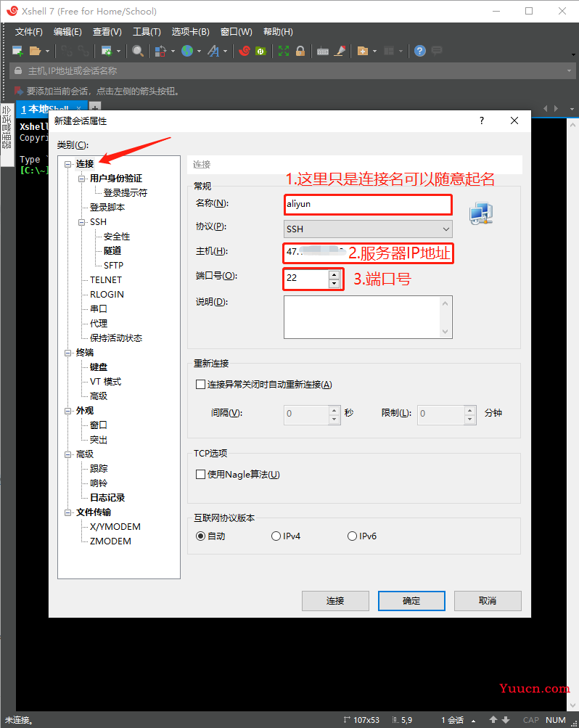Open the session properties toolbar icon

point(107,51)
